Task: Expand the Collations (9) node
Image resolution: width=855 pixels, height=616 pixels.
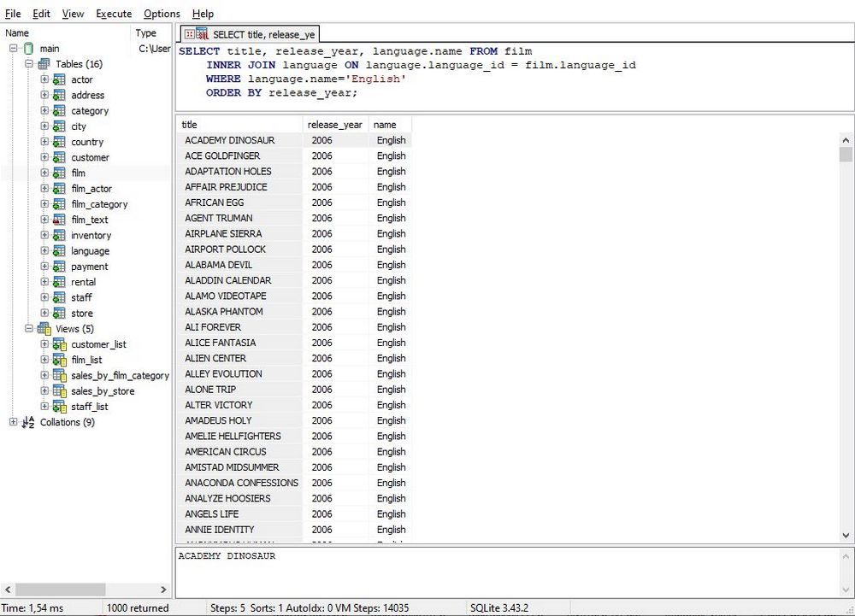Action: coord(14,423)
